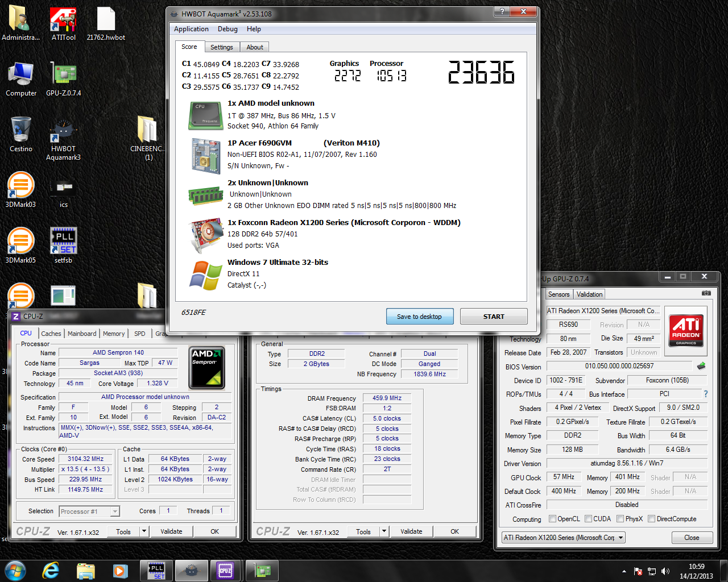Screen dimensions: 728x582
Task: Enable the OpenCL checkbox in GPU-Z
Action: [552, 519]
